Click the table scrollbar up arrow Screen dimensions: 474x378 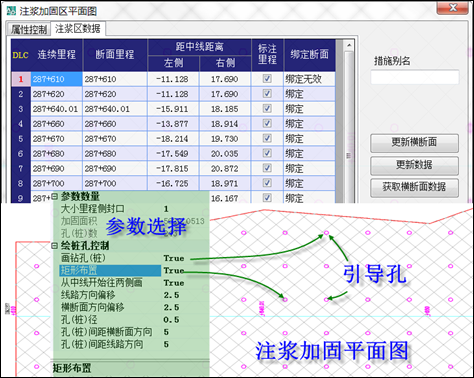pyautogui.click(x=349, y=45)
